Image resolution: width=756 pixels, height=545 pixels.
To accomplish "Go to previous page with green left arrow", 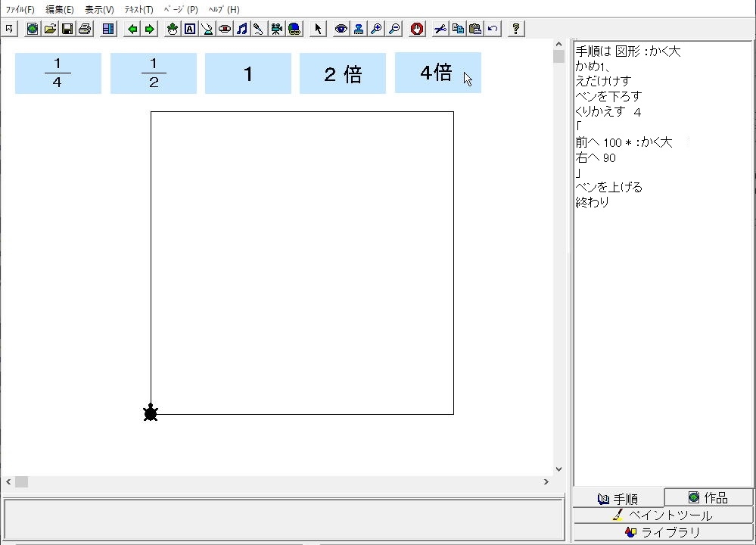I will pos(132,29).
